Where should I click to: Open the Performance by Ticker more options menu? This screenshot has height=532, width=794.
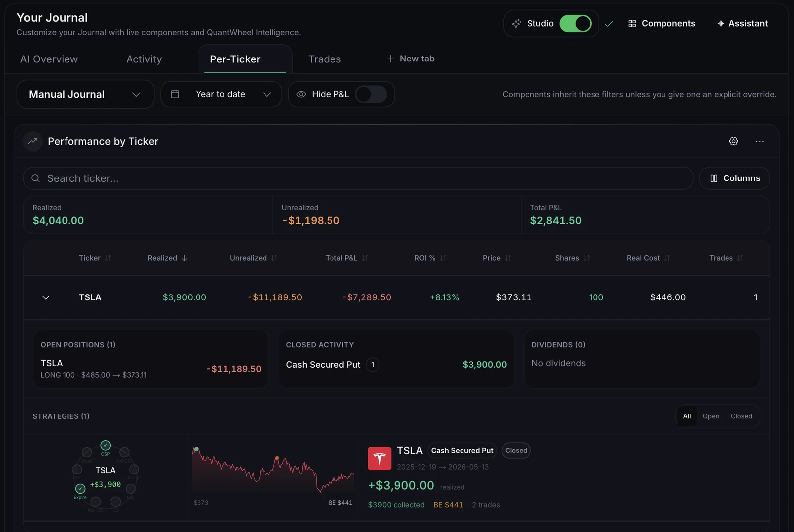pyautogui.click(x=760, y=141)
